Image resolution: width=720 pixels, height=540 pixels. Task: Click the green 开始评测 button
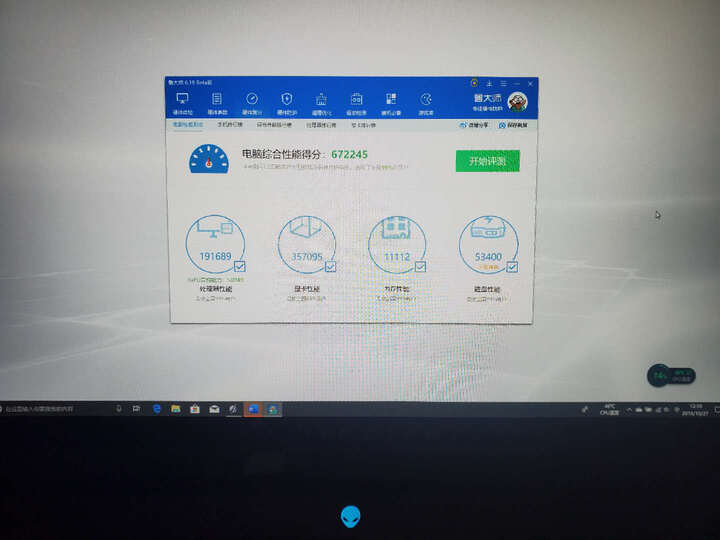[488, 161]
